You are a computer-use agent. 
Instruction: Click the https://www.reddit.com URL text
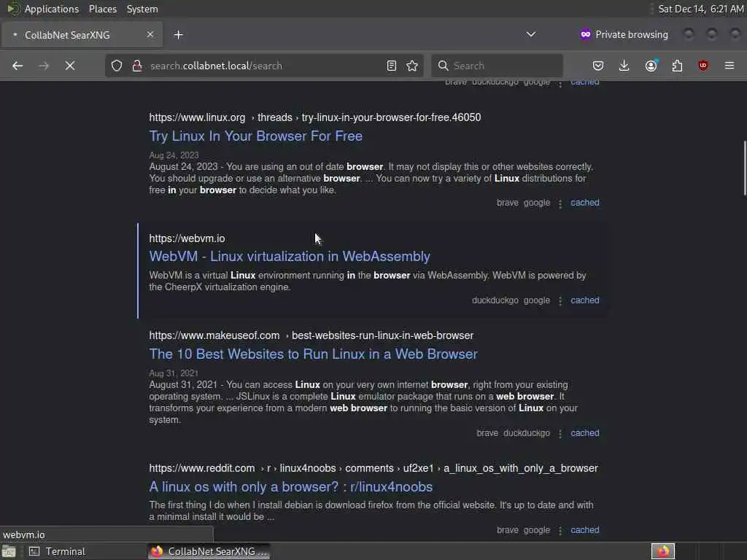(202, 469)
